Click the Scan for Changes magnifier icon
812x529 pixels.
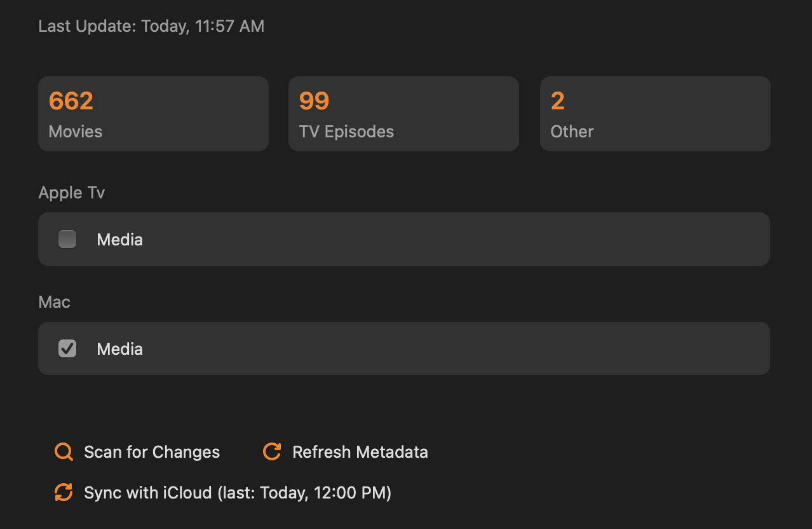pos(64,452)
